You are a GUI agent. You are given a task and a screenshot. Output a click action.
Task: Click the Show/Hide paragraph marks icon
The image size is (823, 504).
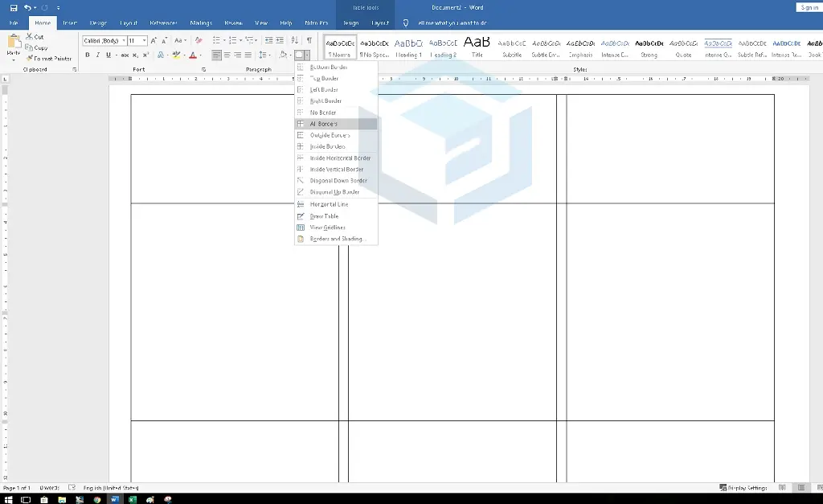pyautogui.click(x=309, y=40)
